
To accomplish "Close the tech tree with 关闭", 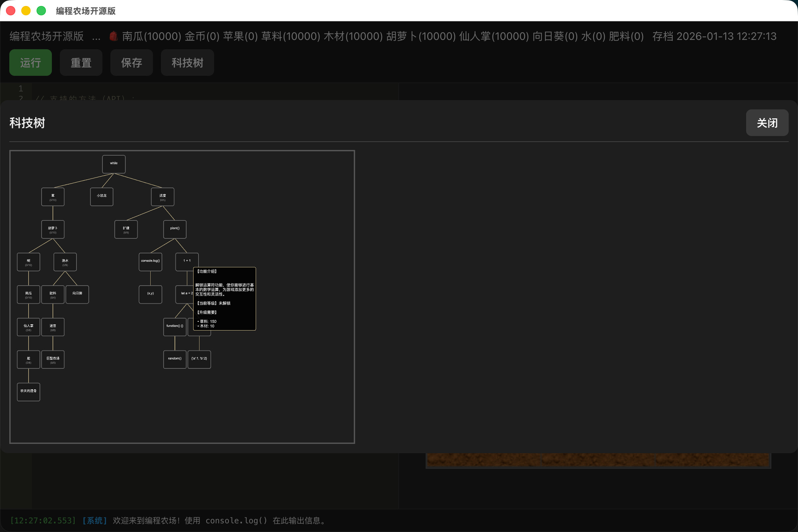I will (x=767, y=123).
